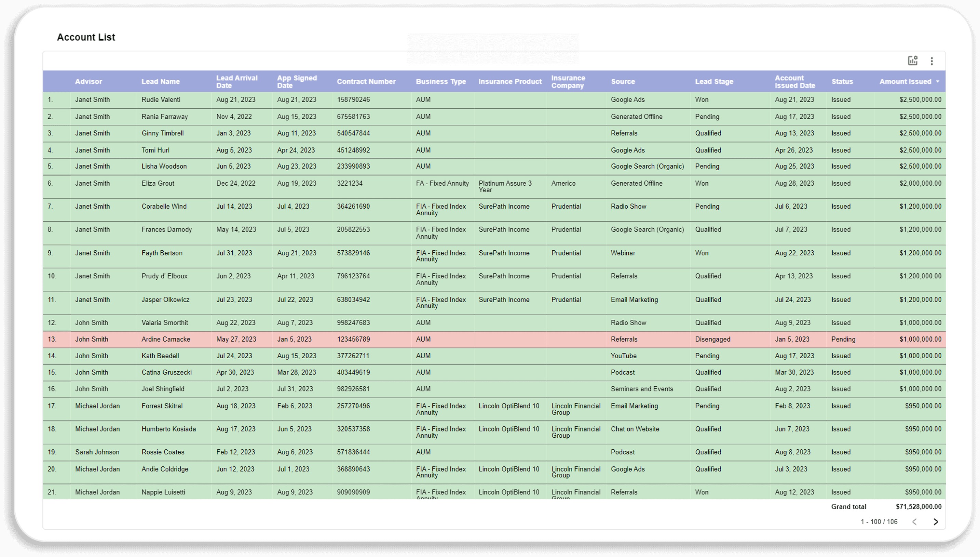Select lead name Catina Gruszecki
980x557 pixels.
(167, 372)
